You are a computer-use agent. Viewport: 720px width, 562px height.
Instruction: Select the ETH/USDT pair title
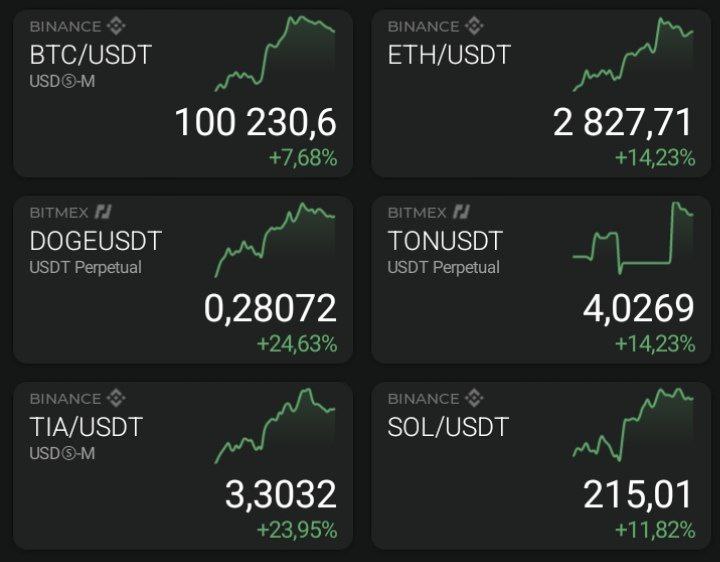[x=449, y=55]
